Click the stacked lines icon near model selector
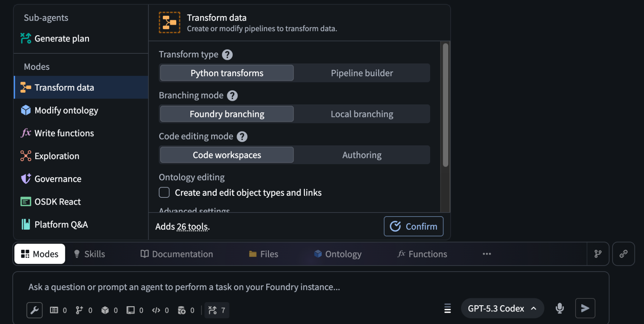The image size is (644, 324). point(447,308)
